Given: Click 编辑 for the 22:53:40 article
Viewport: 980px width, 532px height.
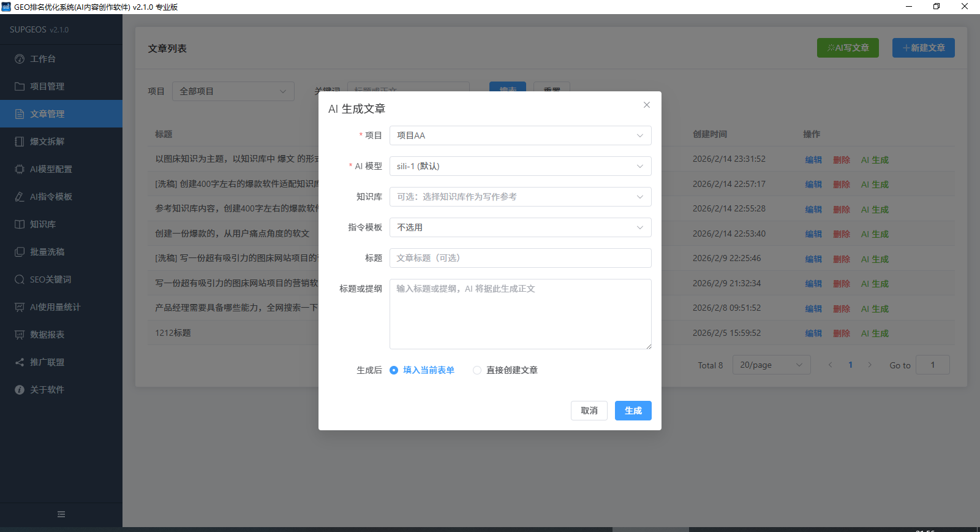Looking at the screenshot, I should tap(813, 234).
